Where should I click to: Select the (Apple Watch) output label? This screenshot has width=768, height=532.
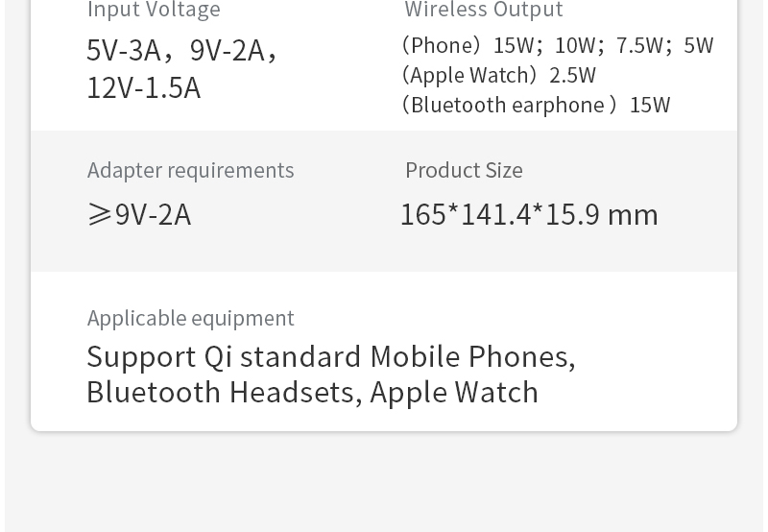[469, 75]
